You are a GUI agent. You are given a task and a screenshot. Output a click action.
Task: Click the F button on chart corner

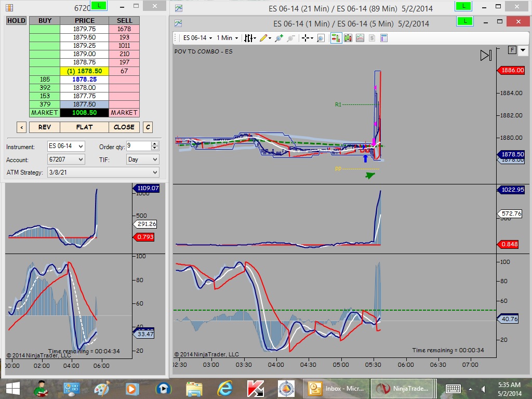point(512,50)
